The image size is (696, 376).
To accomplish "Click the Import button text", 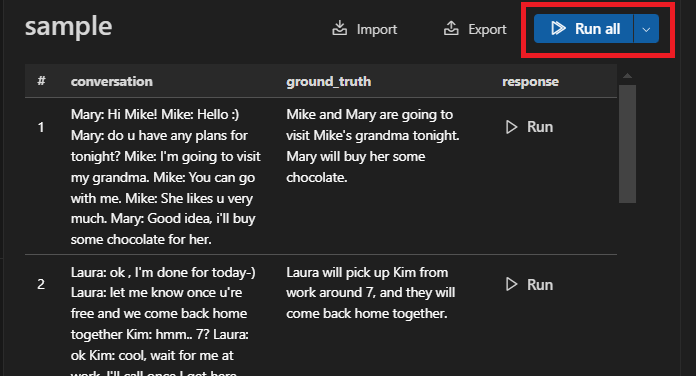I will 377,29.
